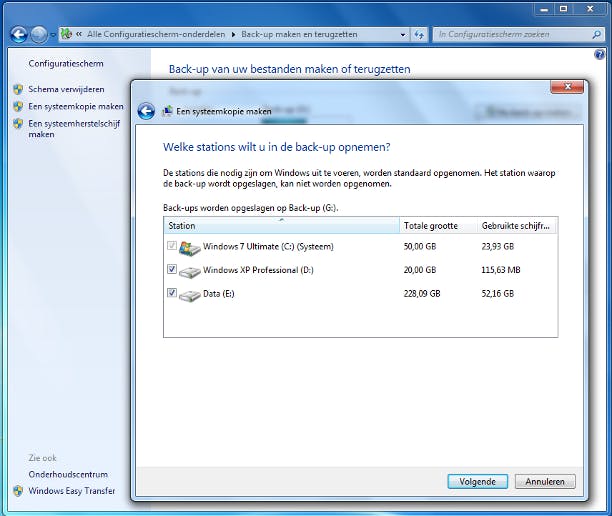Open 'Een systeemherstelschijf maken' link
Image resolution: width=612 pixels, height=516 pixels.
pyautogui.click(x=74, y=129)
